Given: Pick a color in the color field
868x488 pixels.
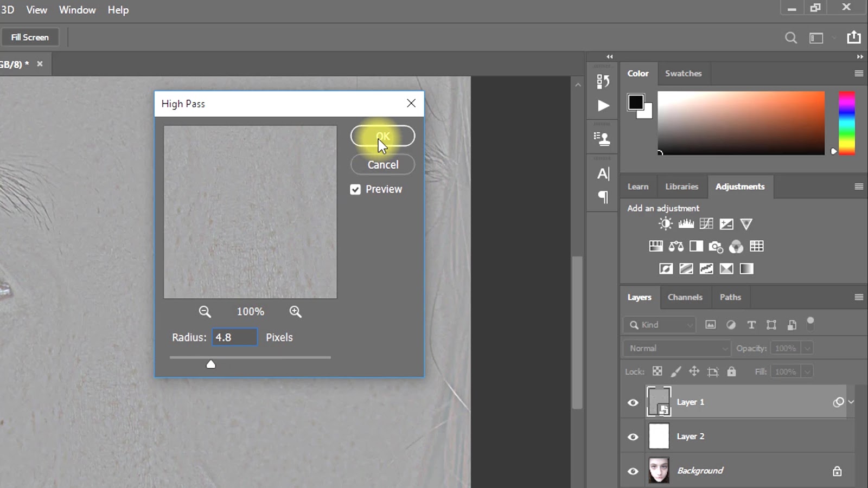Looking at the screenshot, I should (741, 123).
